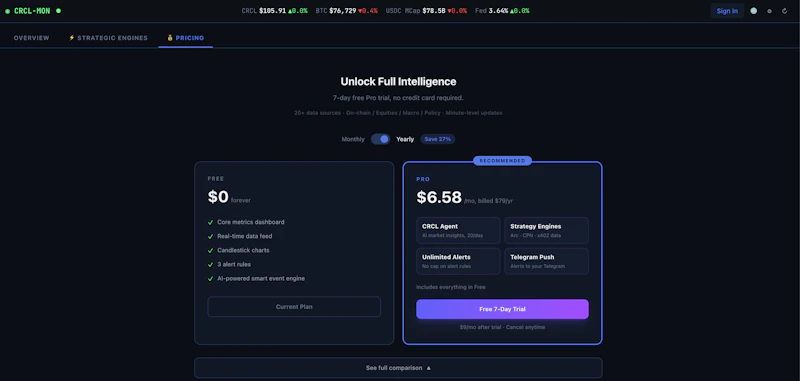Click the CRCL-MON logo text

coord(32,11)
